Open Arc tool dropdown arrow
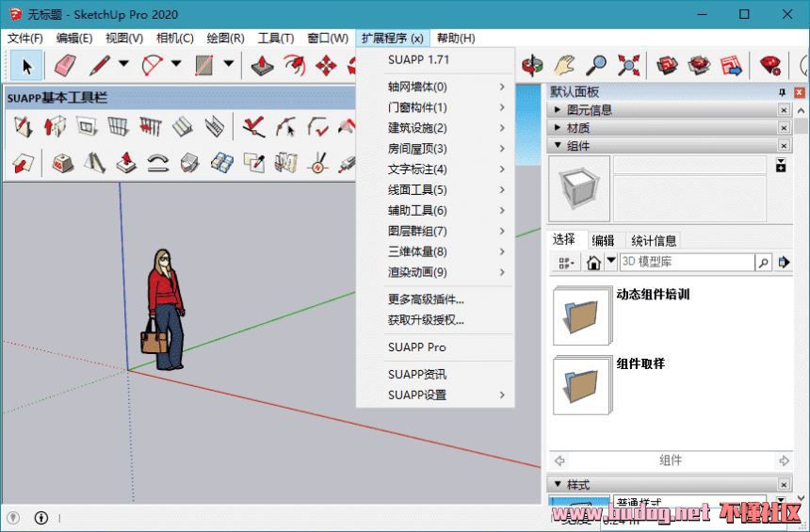The width and height of the screenshot is (810, 532). (176, 63)
